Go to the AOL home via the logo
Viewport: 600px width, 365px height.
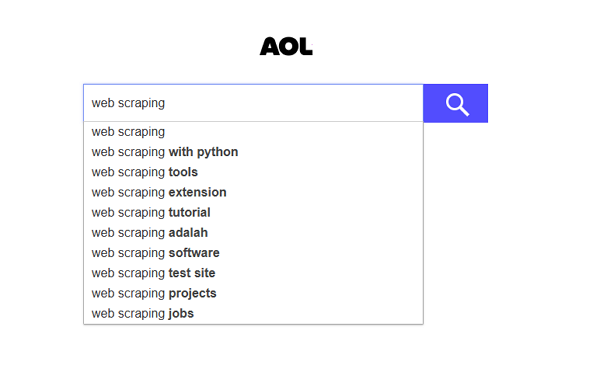pyautogui.click(x=286, y=46)
